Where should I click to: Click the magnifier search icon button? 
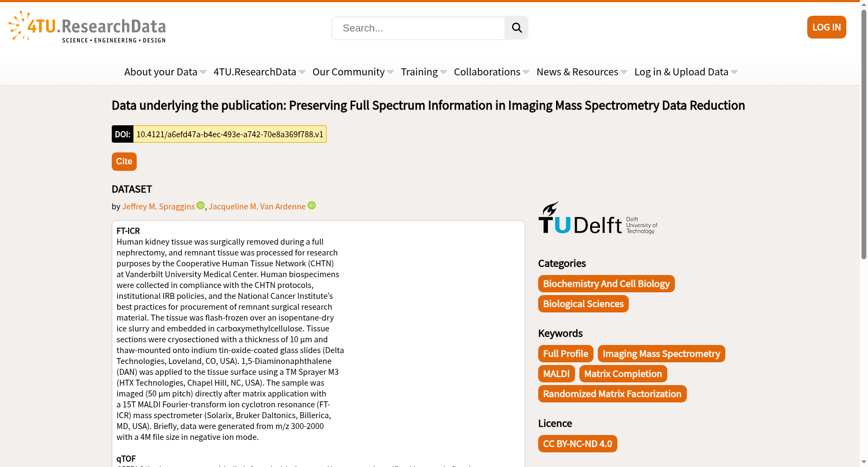pyautogui.click(x=516, y=28)
